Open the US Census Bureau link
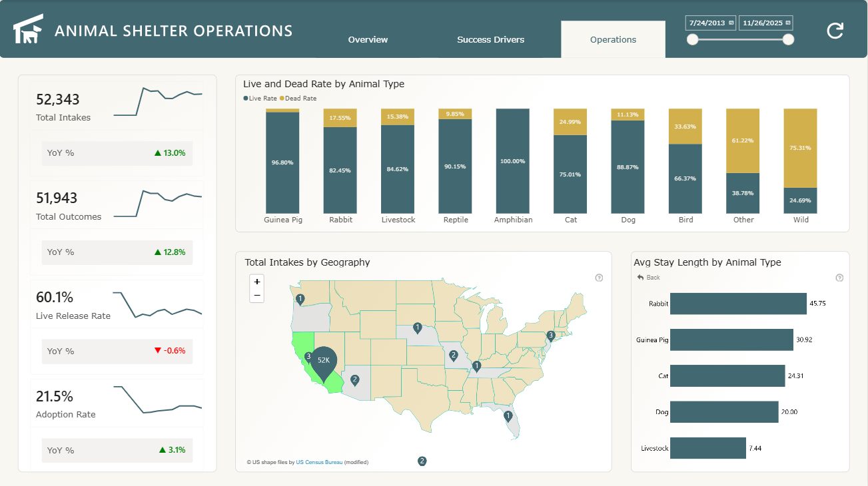The image size is (868, 486). click(319, 462)
